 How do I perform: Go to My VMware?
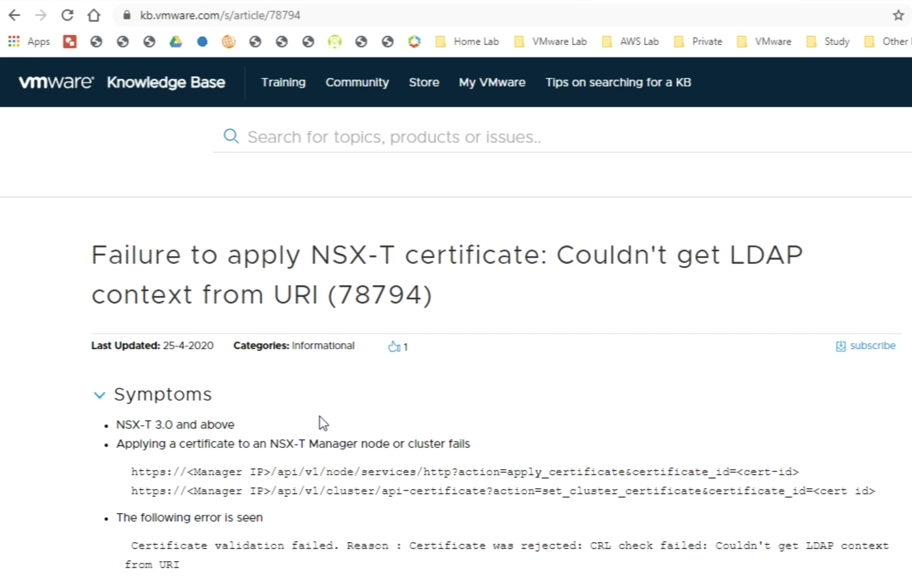coord(492,82)
